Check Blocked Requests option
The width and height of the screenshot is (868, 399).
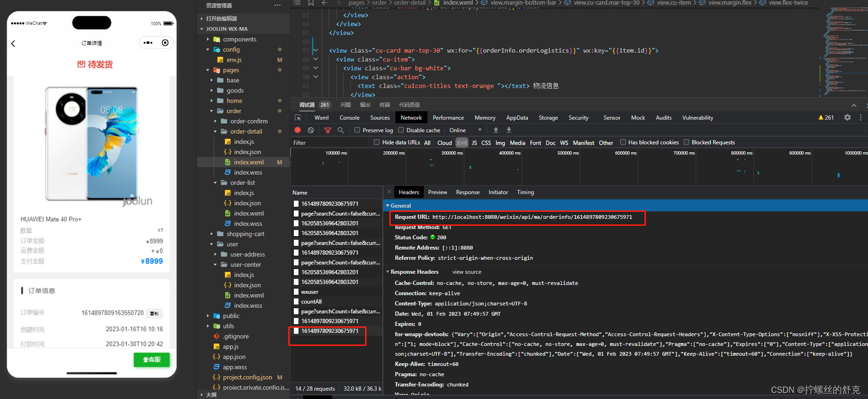[x=686, y=142]
